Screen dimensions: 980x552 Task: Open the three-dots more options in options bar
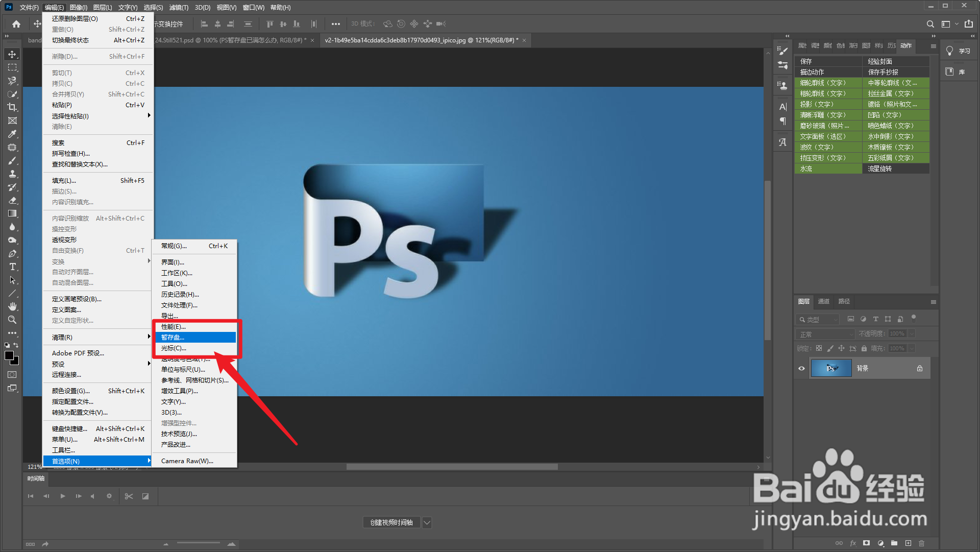coord(335,24)
